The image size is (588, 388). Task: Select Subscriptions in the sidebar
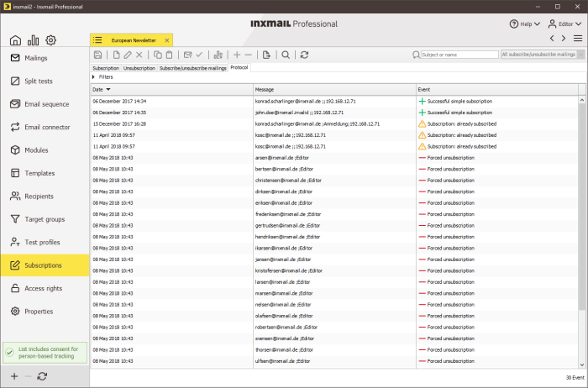[x=45, y=265]
